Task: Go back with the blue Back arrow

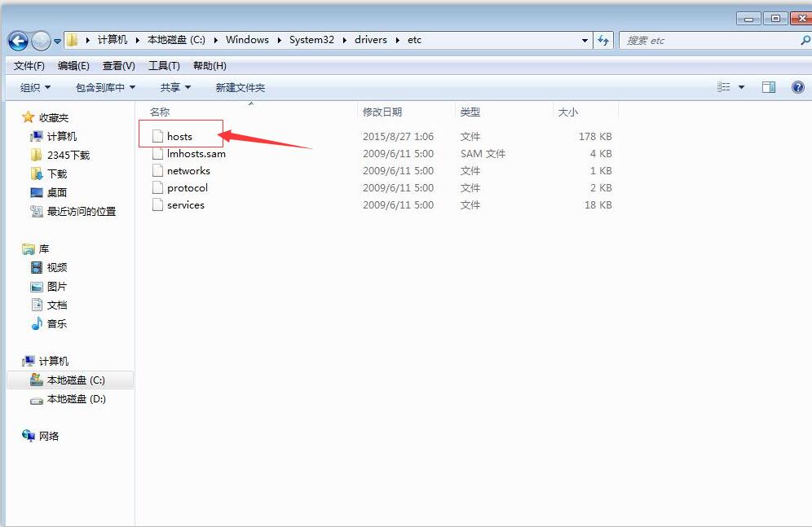Action: (x=18, y=41)
